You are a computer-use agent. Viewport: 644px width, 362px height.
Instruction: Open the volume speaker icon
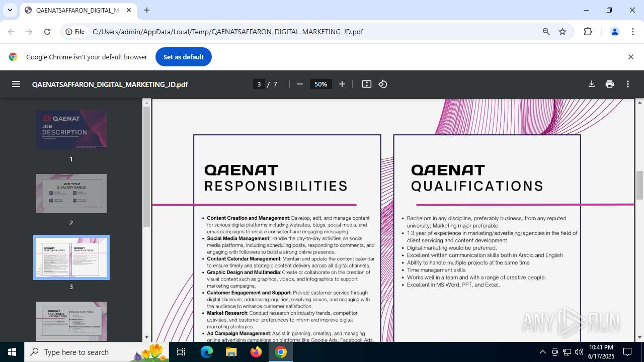579,352
